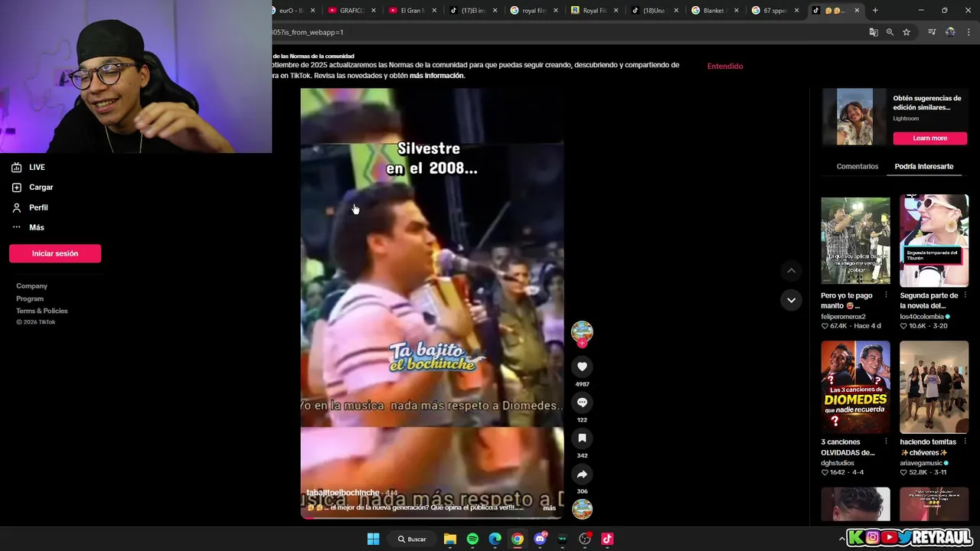980x551 pixels.
Task: Open the Windows Start menu
Action: coord(373,539)
